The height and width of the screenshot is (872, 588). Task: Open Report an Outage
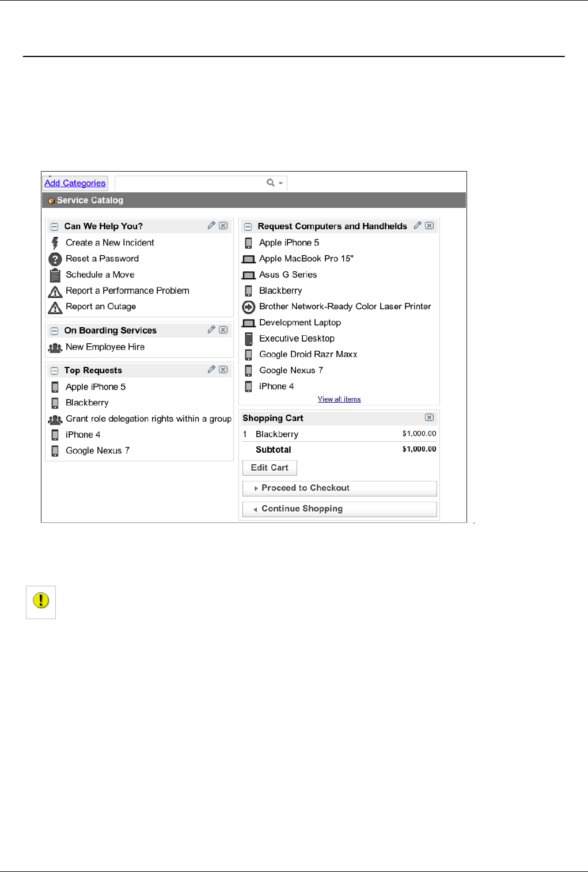pyautogui.click(x=101, y=307)
